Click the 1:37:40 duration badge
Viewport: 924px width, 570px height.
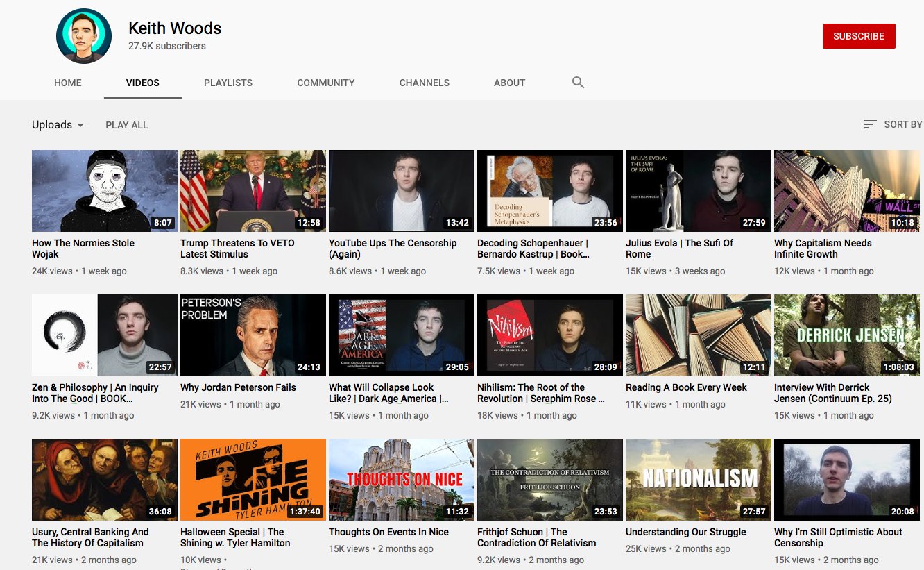pos(305,512)
